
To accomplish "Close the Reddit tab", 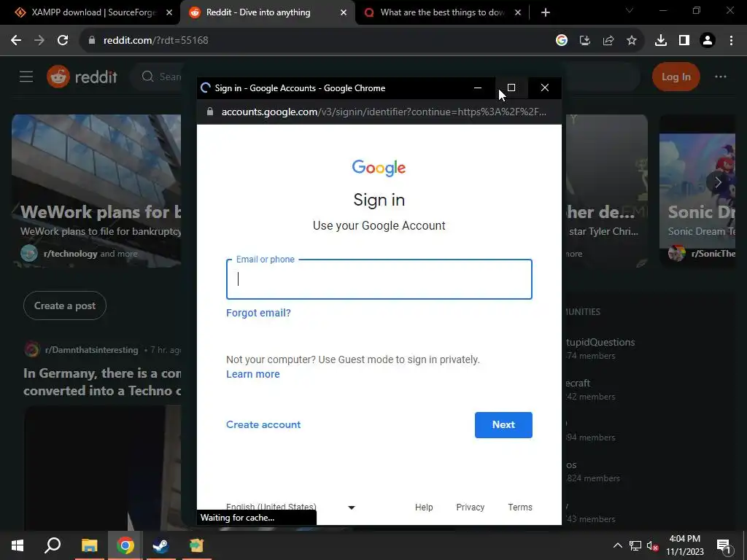I will [x=344, y=13].
